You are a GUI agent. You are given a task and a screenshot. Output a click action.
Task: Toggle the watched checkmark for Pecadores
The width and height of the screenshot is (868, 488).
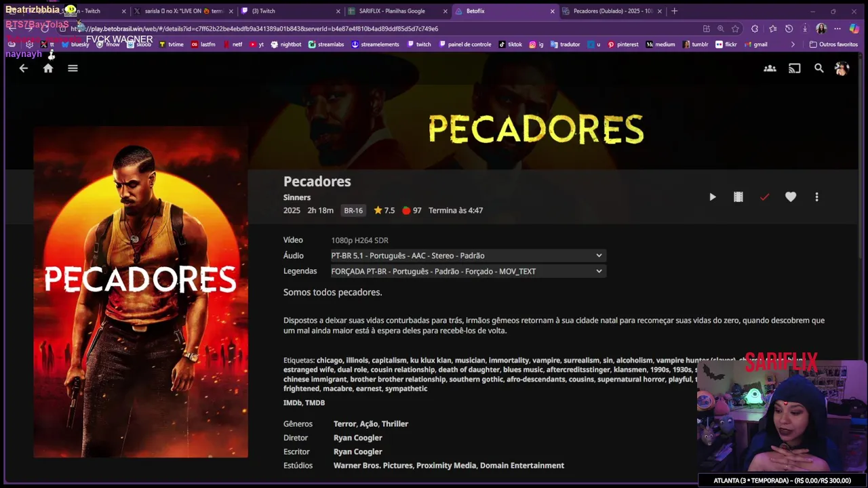pyautogui.click(x=764, y=197)
